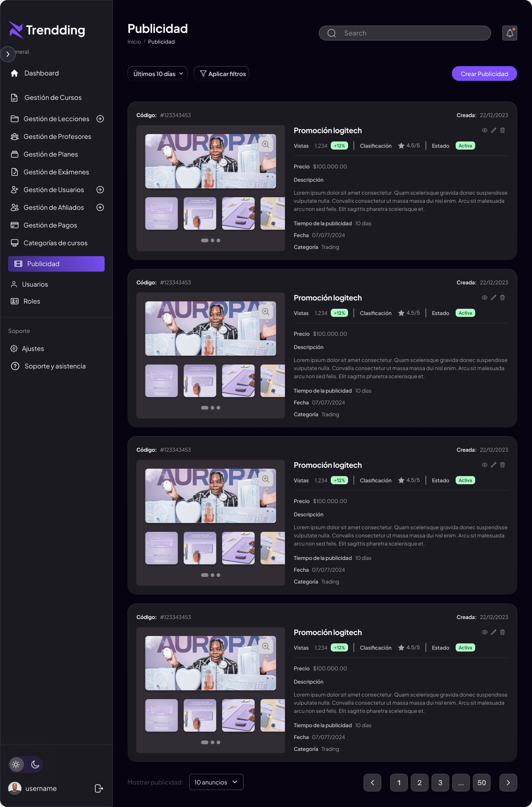Viewport: 532px width, 807px height.
Task: Click first carousel indicator in fourth ad
Action: click(x=205, y=742)
